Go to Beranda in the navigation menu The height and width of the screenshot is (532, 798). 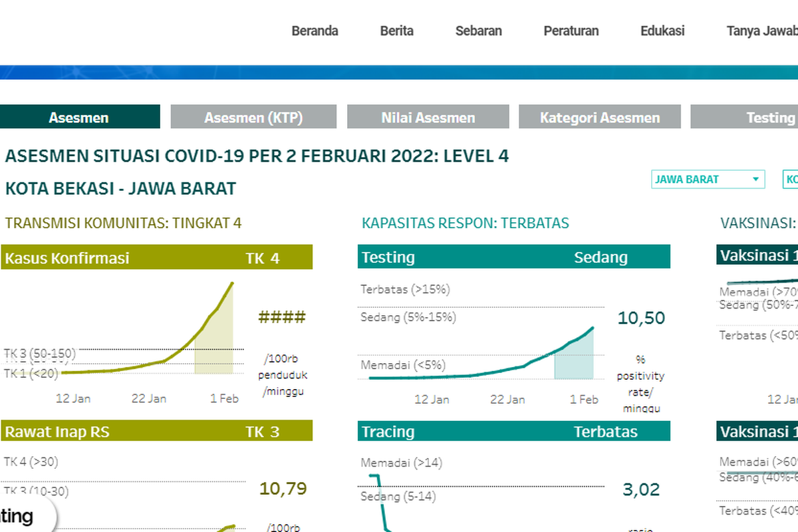pos(315,31)
